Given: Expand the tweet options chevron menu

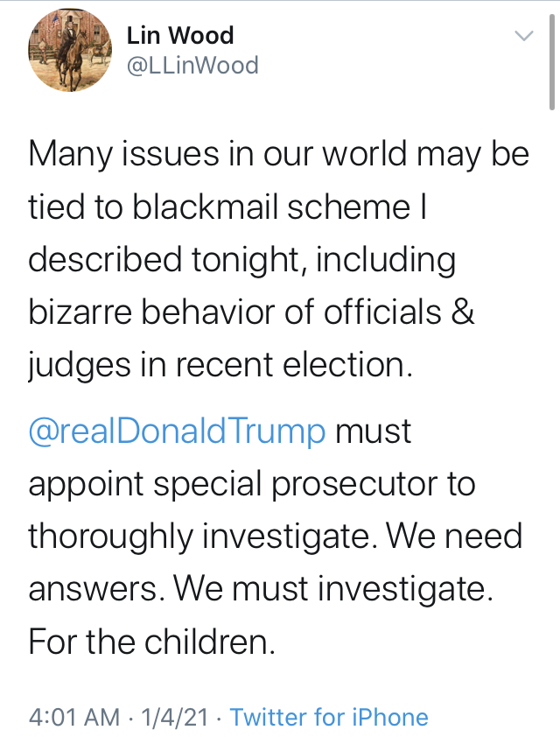Looking at the screenshot, I should click(523, 36).
